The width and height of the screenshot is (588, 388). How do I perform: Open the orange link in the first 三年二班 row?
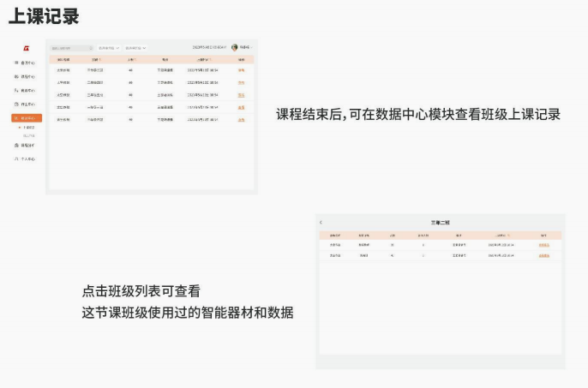click(x=544, y=245)
